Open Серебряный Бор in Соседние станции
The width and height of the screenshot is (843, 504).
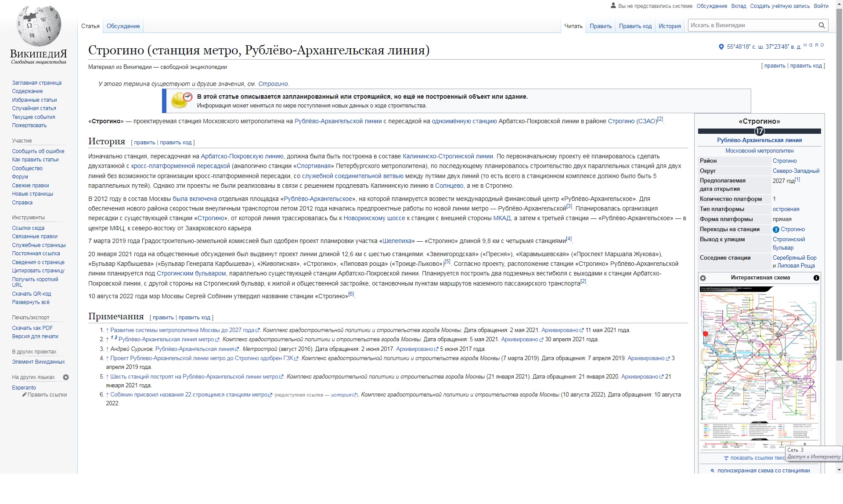tap(795, 258)
